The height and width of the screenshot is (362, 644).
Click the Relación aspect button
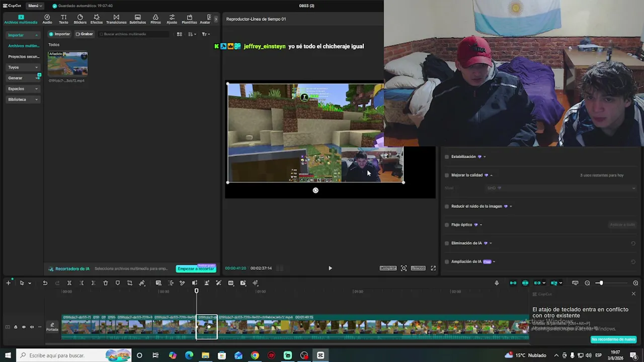[x=418, y=268]
